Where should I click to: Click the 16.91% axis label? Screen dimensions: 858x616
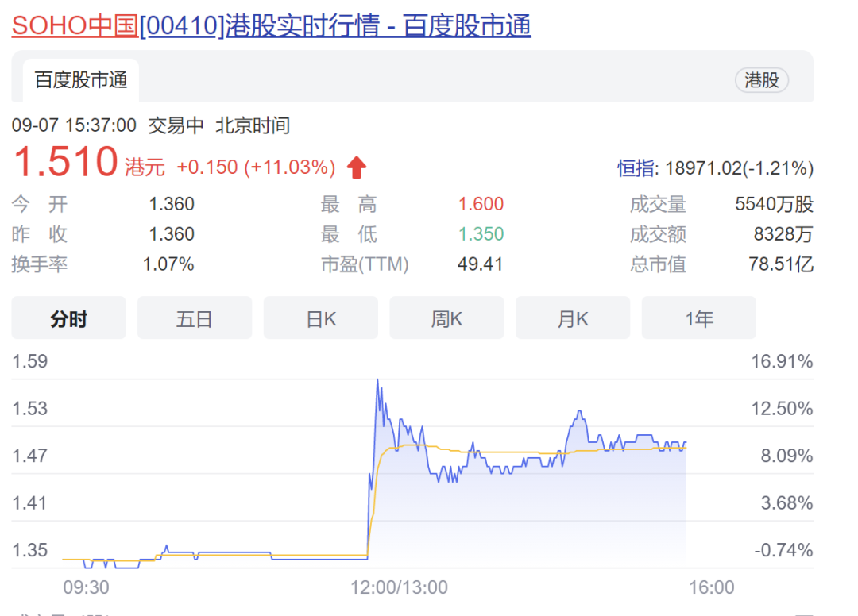[782, 363]
